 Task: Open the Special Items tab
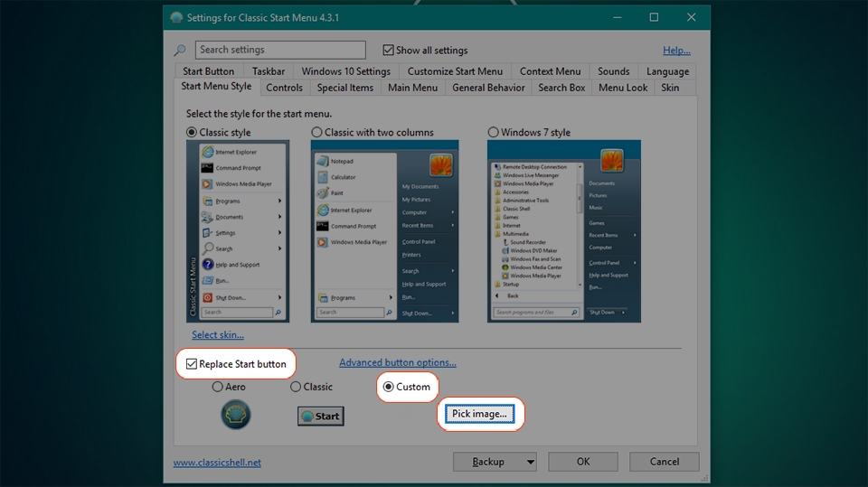344,88
